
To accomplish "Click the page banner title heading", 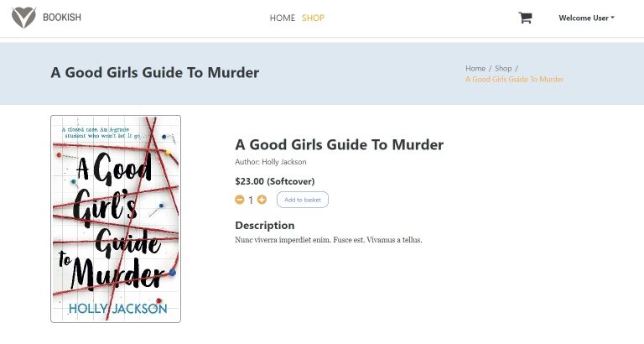I will click(155, 72).
